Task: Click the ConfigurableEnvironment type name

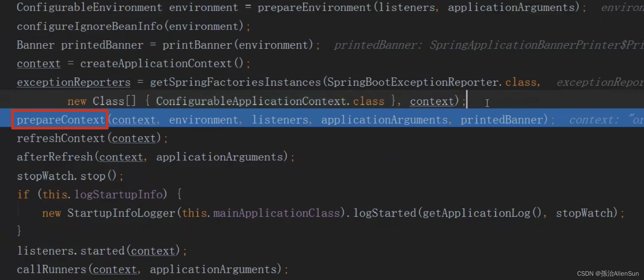Action: pyautogui.click(x=89, y=8)
